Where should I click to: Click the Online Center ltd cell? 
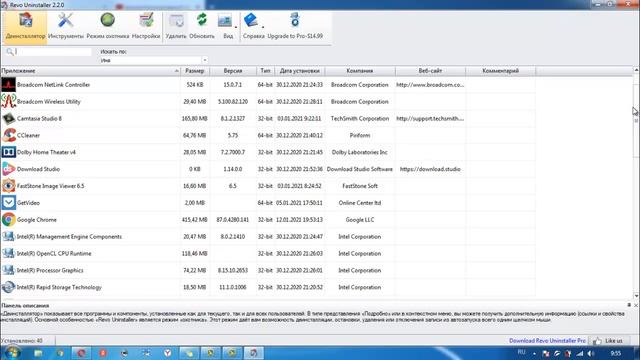click(x=360, y=202)
